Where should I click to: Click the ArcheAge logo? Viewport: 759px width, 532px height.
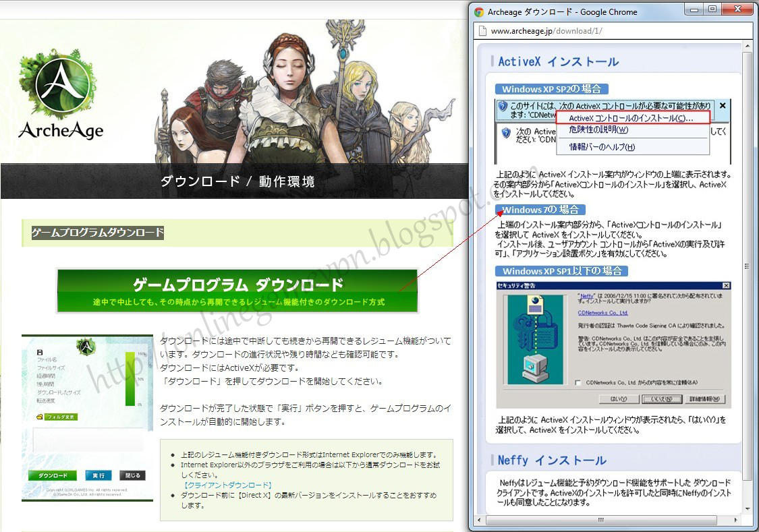click(x=61, y=94)
